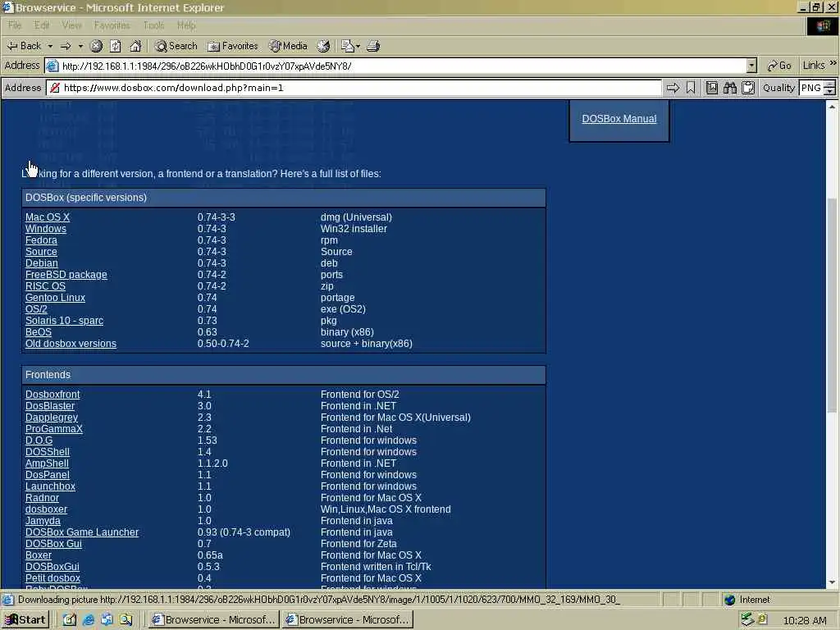Open the Forward history dropdown arrow
Image resolution: width=840 pixels, height=630 pixels.
point(80,46)
